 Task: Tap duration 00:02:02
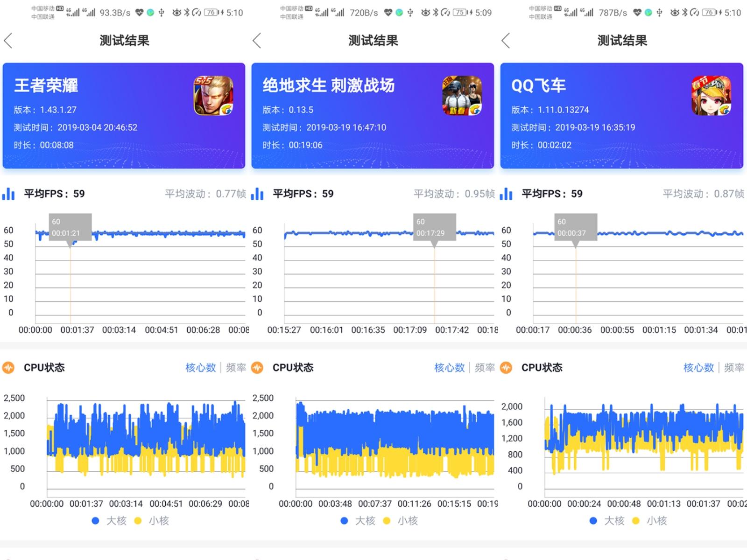(555, 145)
